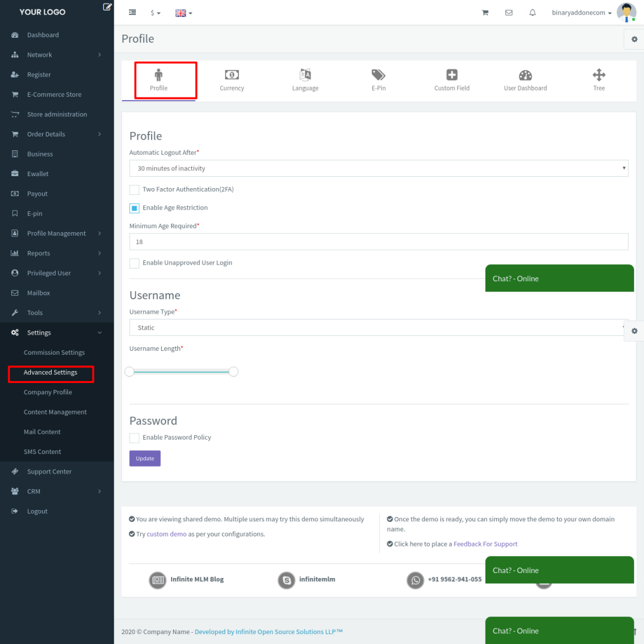Expand the Network sidebar menu
644x644 pixels.
coord(57,55)
